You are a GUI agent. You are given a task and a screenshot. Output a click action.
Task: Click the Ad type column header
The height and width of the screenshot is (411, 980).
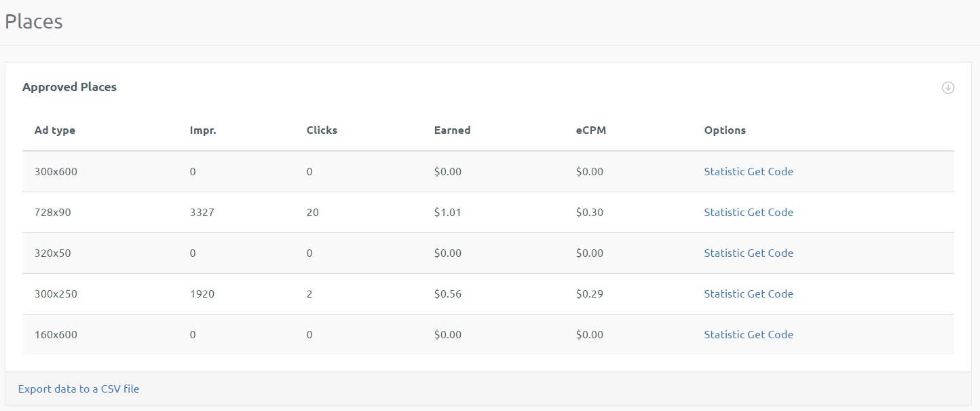point(55,130)
